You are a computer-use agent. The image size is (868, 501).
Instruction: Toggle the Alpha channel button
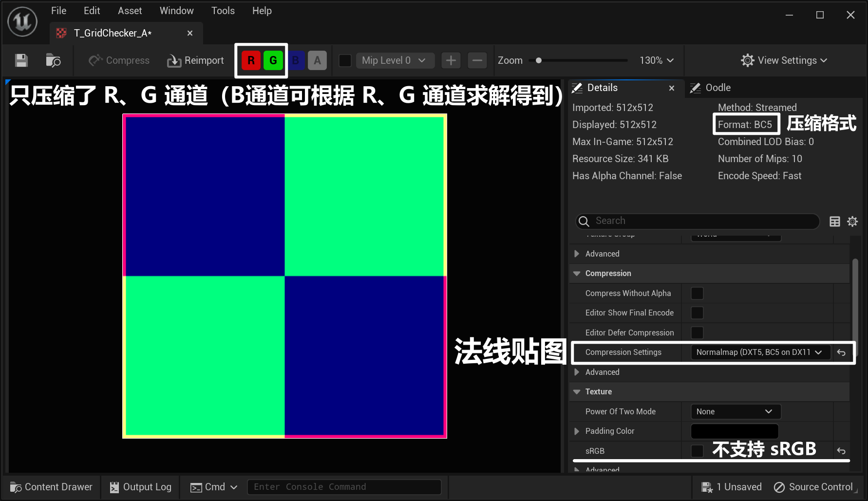pyautogui.click(x=317, y=60)
